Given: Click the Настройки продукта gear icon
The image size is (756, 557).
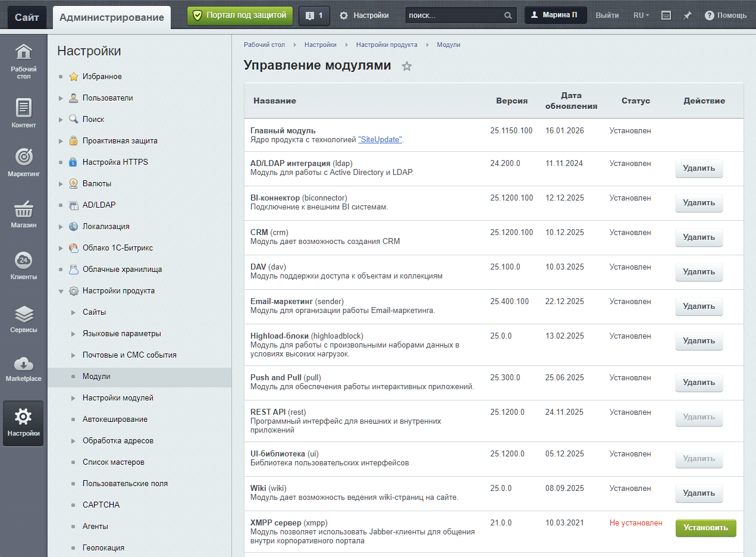Looking at the screenshot, I should pyautogui.click(x=73, y=291).
